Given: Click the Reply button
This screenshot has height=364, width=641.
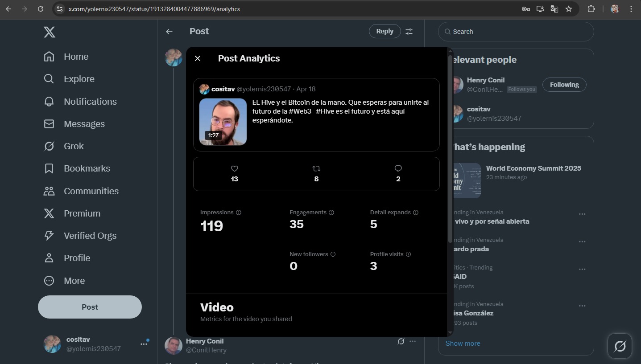Looking at the screenshot, I should tap(385, 31).
